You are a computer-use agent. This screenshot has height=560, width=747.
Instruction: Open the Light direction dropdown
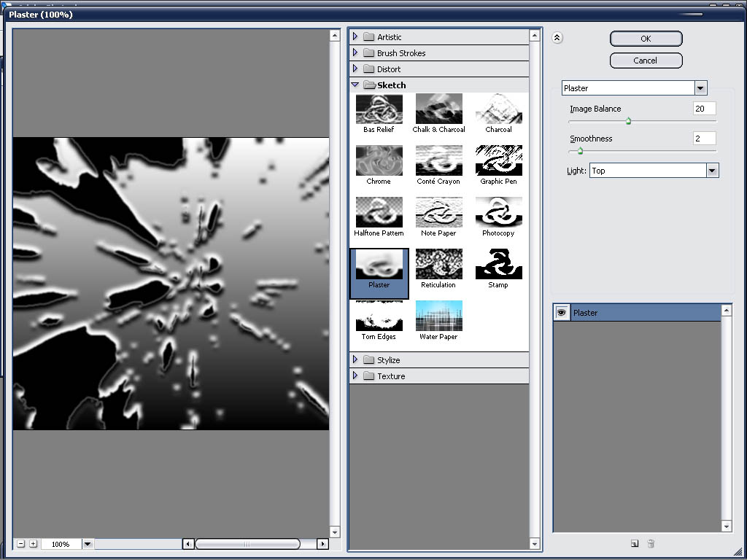coord(713,171)
